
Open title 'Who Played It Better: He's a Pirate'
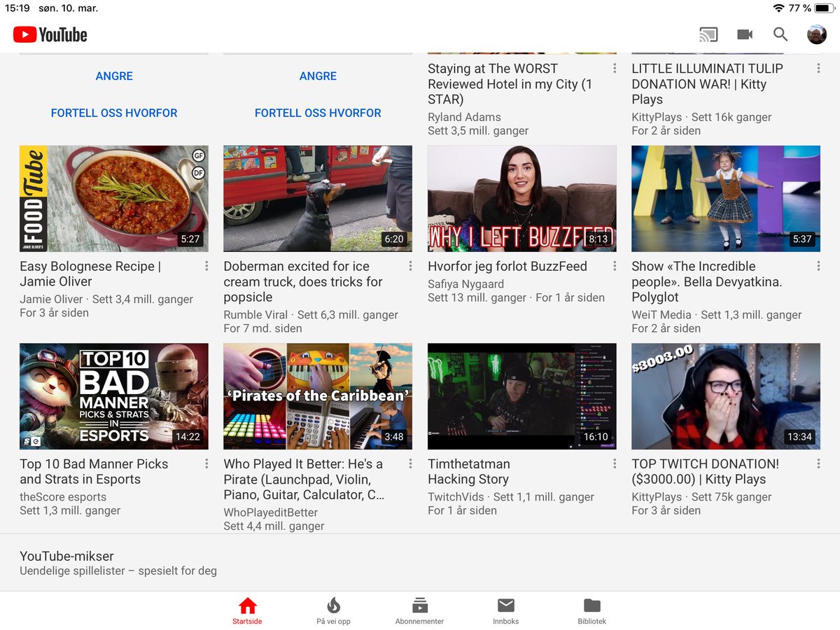[x=304, y=479]
